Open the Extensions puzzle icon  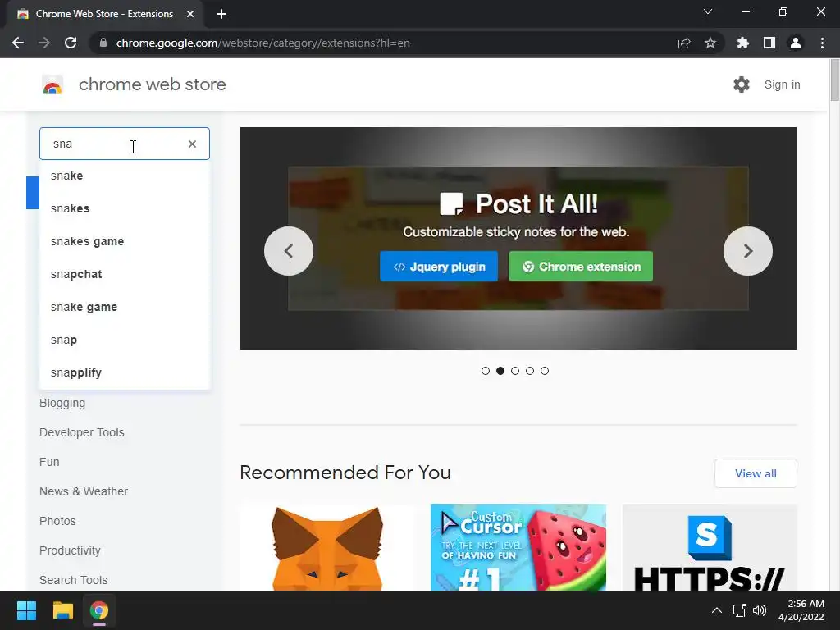coord(743,43)
